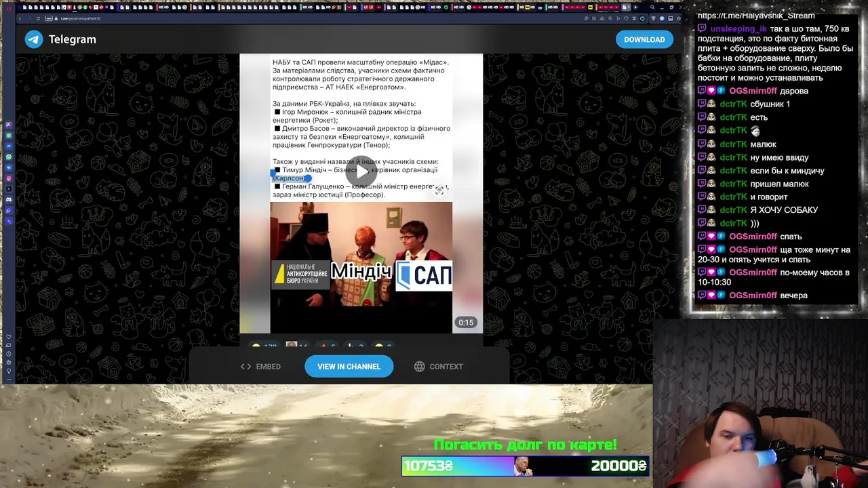Open Instagram from the browser sidebar

9,178
